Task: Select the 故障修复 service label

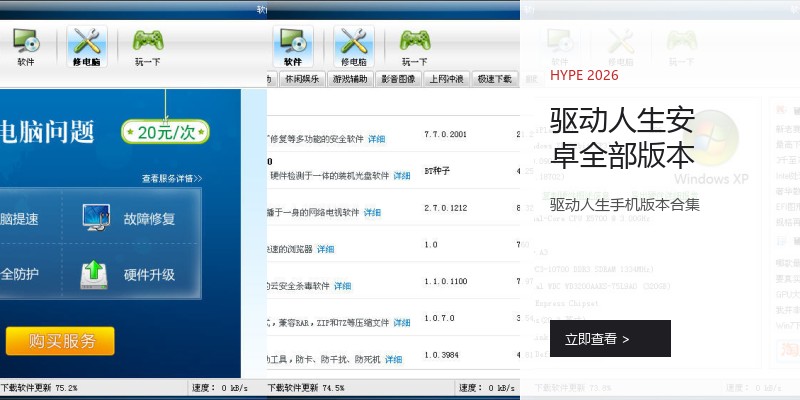Action: point(149,219)
